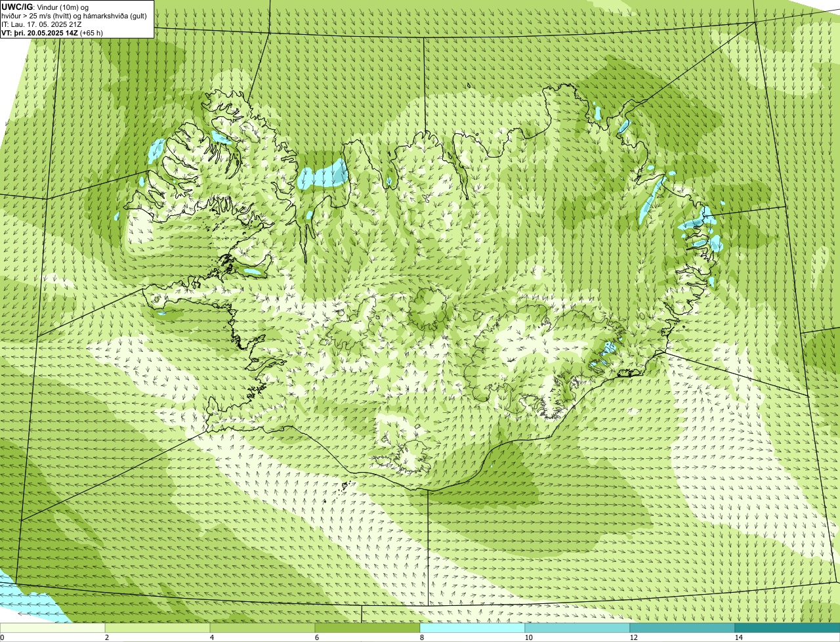Screen dimensions: 840x642
Task: Click the scale label '12'
Action: (x=633, y=637)
